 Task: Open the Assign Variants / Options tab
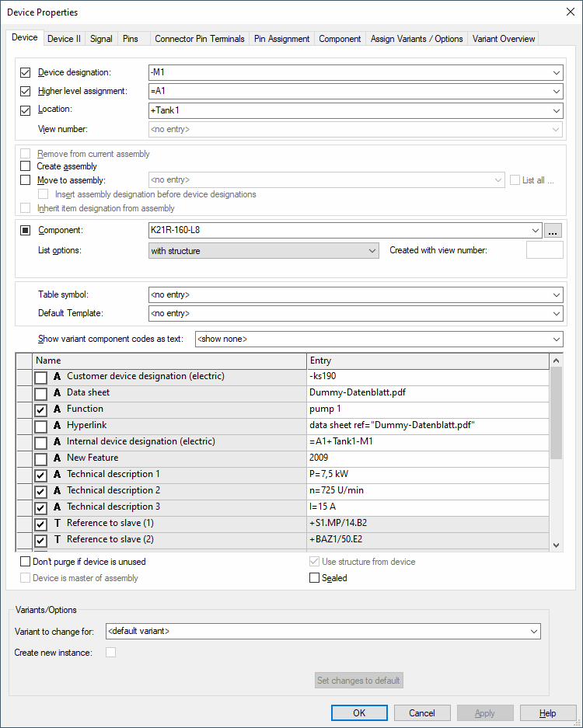pyautogui.click(x=417, y=39)
